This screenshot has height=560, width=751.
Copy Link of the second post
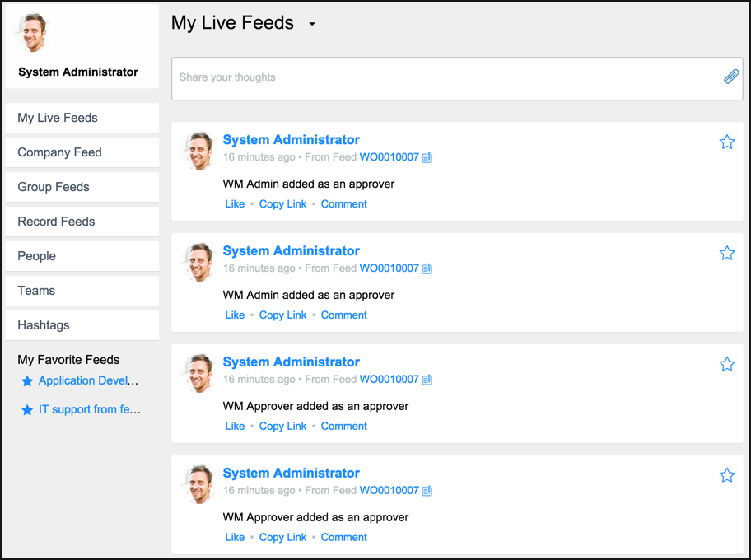point(282,315)
